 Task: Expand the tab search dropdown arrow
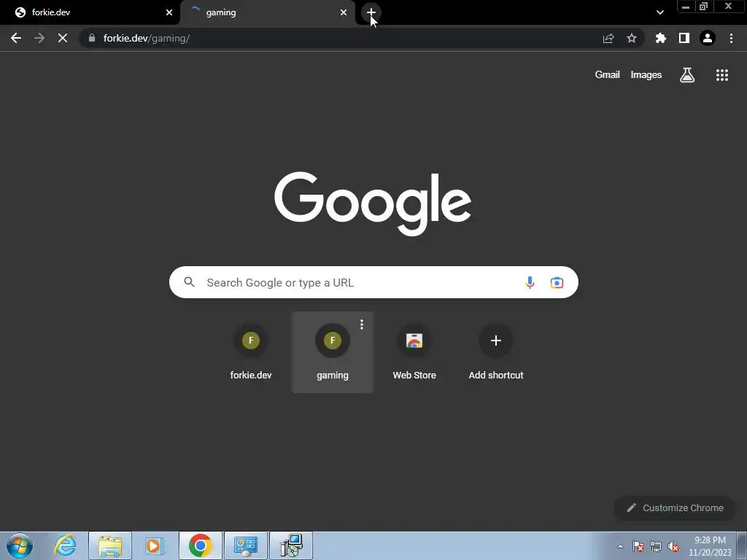[659, 12]
